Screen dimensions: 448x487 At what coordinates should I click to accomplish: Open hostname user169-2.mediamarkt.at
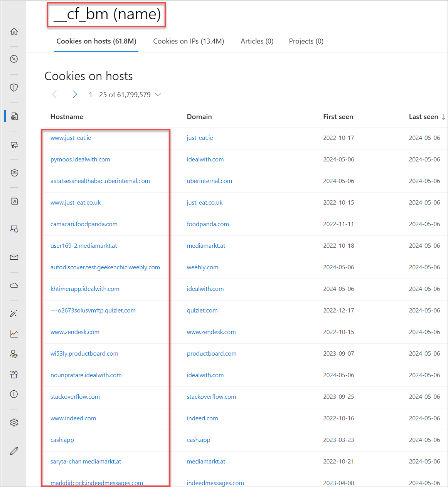coord(84,246)
